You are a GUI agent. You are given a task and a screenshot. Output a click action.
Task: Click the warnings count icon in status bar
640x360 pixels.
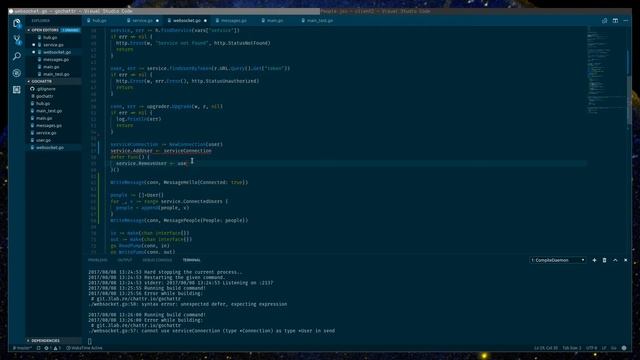pos(57,348)
